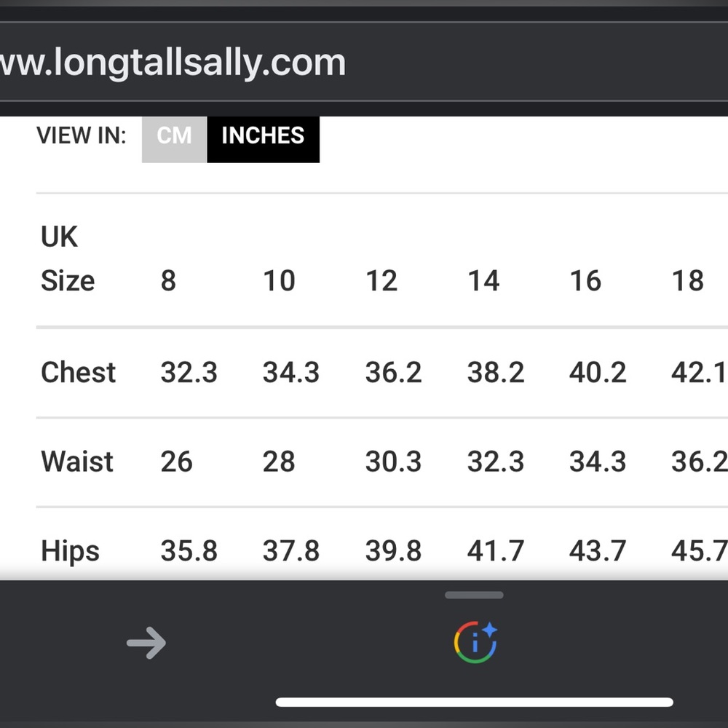This screenshot has width=728, height=728.
Task: Click hips value 41.7 for size 14
Action: click(x=495, y=550)
